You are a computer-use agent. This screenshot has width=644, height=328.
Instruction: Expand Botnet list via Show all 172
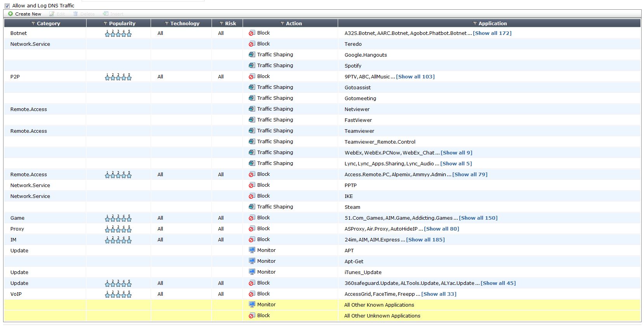click(x=492, y=33)
